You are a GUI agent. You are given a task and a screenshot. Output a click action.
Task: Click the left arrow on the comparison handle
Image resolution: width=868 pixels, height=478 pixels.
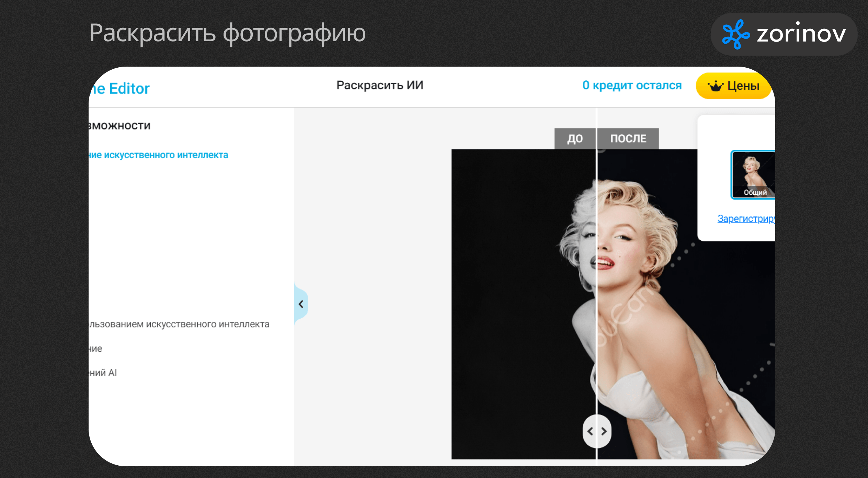(x=590, y=431)
